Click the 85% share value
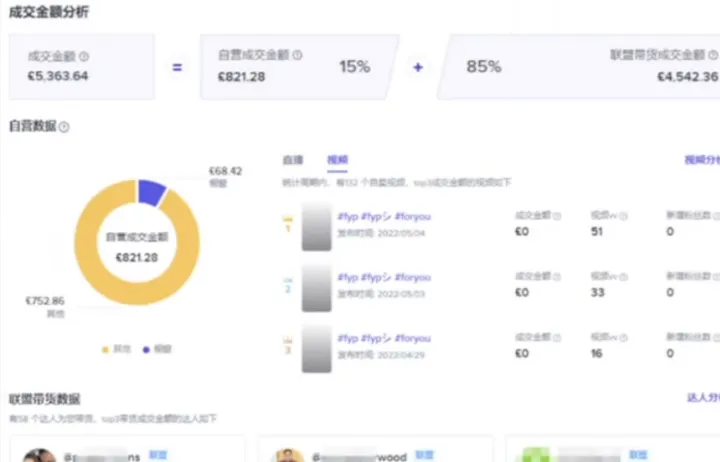720x462 pixels. point(484,67)
